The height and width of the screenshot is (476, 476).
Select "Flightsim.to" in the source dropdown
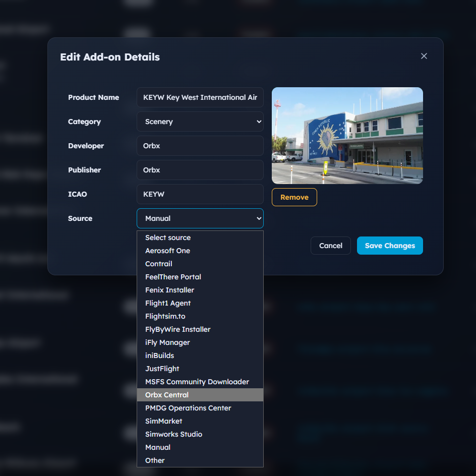165,316
